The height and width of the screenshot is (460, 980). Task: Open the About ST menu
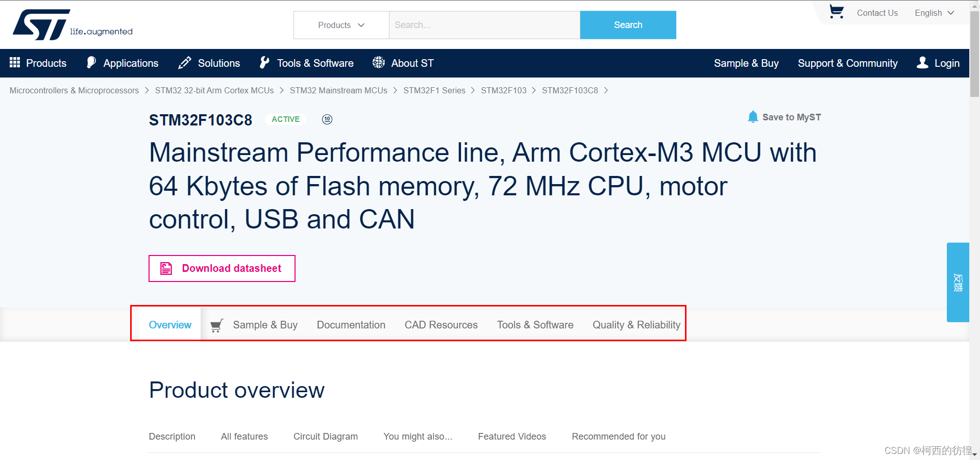403,63
